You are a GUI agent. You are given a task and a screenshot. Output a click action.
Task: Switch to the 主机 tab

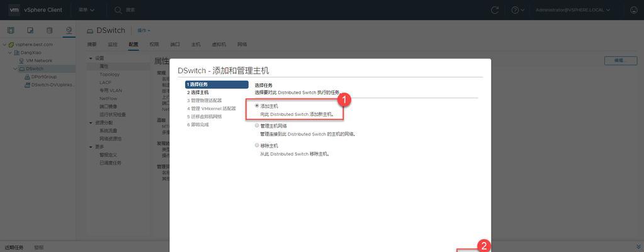196,44
